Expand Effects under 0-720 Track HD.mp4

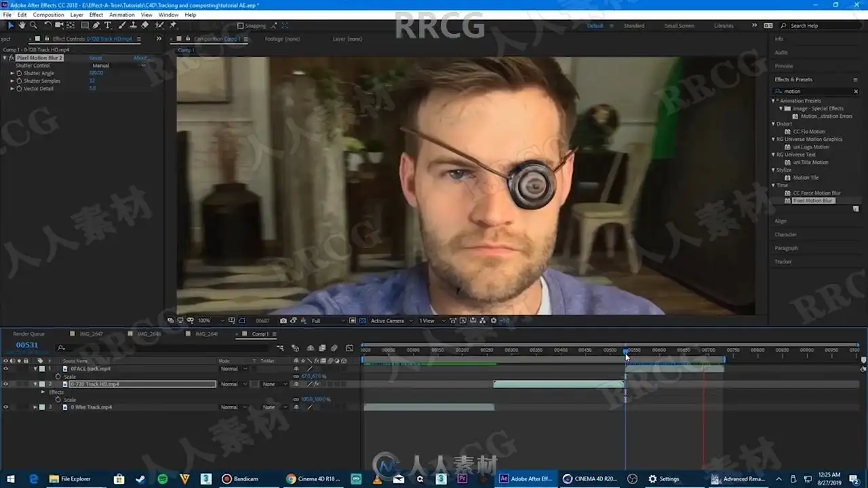click(x=43, y=392)
